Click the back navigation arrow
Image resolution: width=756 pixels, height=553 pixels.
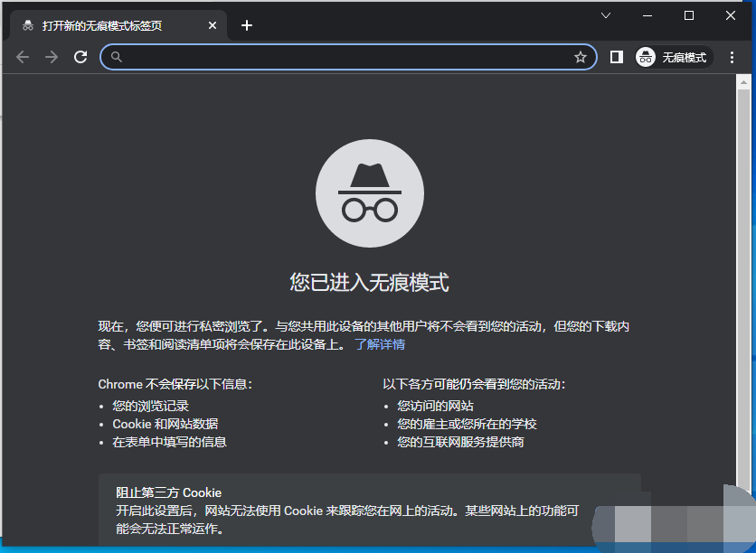23,57
